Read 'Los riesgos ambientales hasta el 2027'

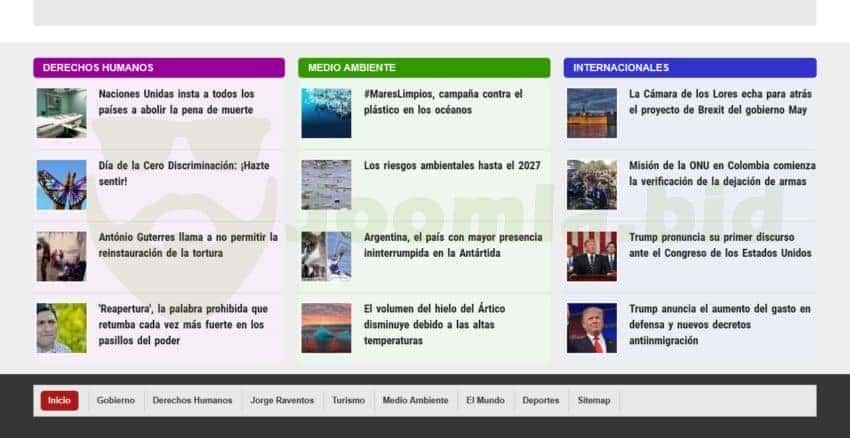pyautogui.click(x=452, y=166)
